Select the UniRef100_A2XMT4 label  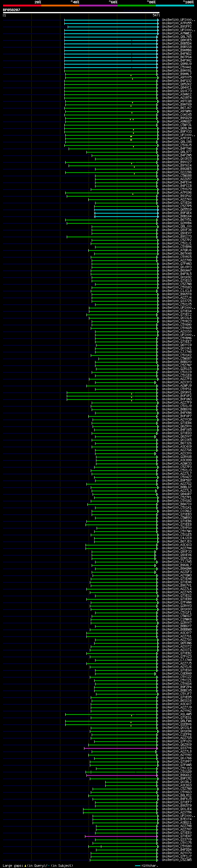tap(176, 98)
